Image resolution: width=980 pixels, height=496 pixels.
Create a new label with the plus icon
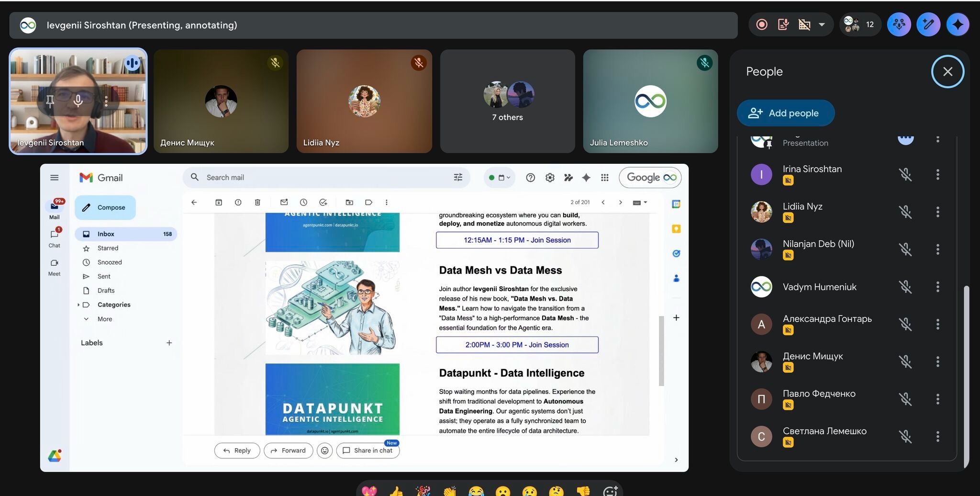tap(169, 343)
